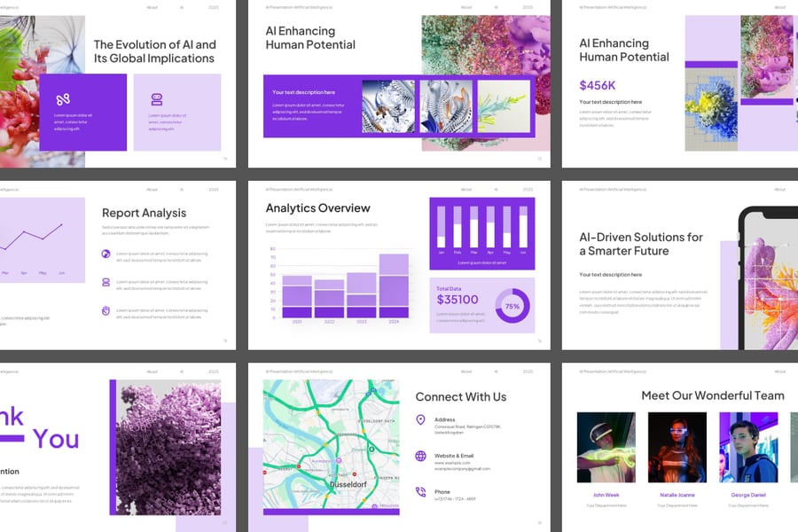This screenshot has height=532, width=798.
Task: Click the infinity-loop icon in the dark purple card
Action: pos(63,99)
